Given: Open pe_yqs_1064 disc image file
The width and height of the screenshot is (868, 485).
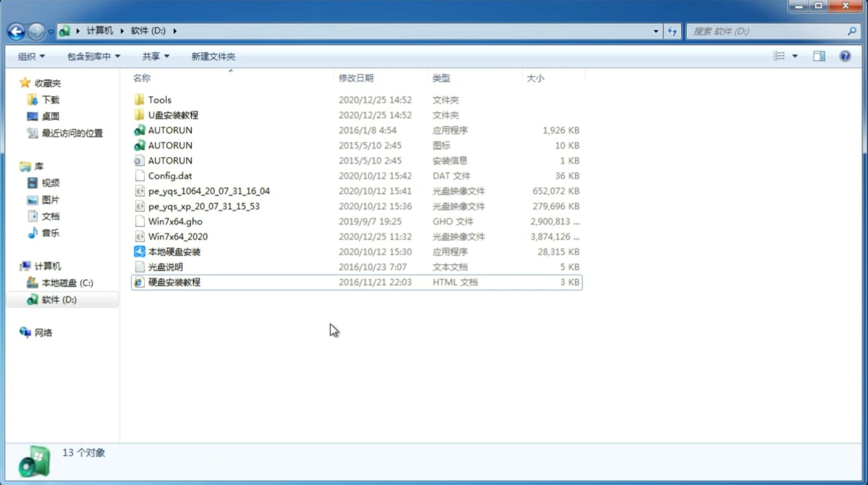Looking at the screenshot, I should click(x=209, y=190).
